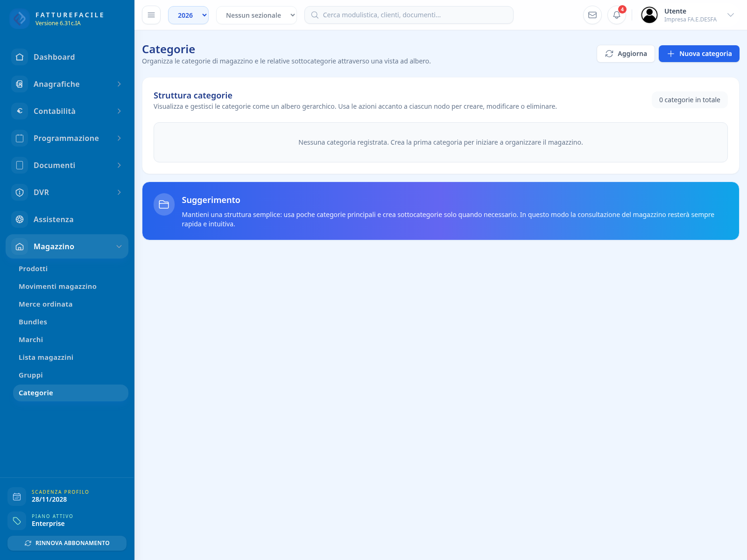747x560 pixels.
Task: Click the Anagrafiche contacts icon
Action: tap(20, 84)
